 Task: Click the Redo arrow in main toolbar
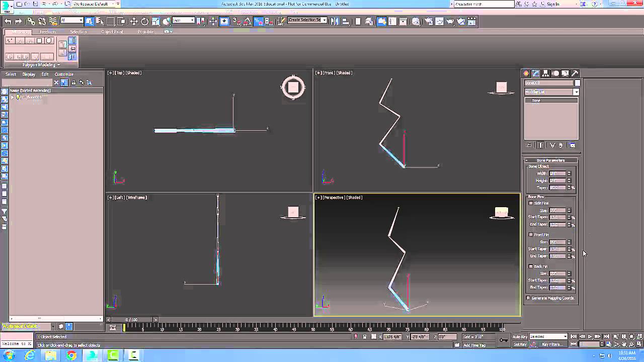click(19, 21)
